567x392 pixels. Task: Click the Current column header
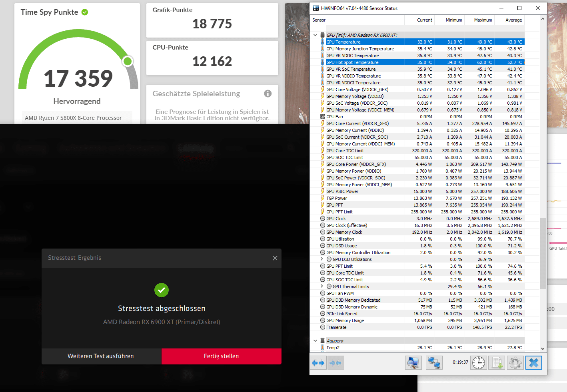(x=420, y=20)
